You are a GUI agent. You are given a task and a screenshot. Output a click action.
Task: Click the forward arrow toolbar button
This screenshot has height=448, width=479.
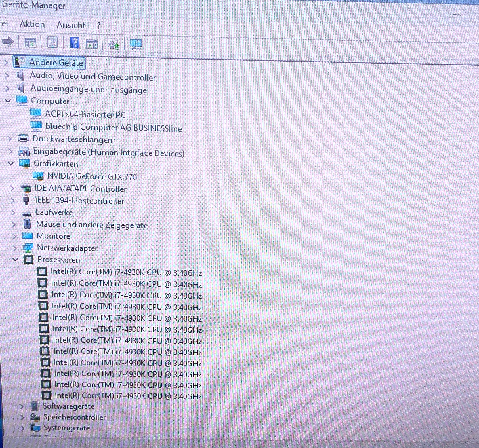8,42
